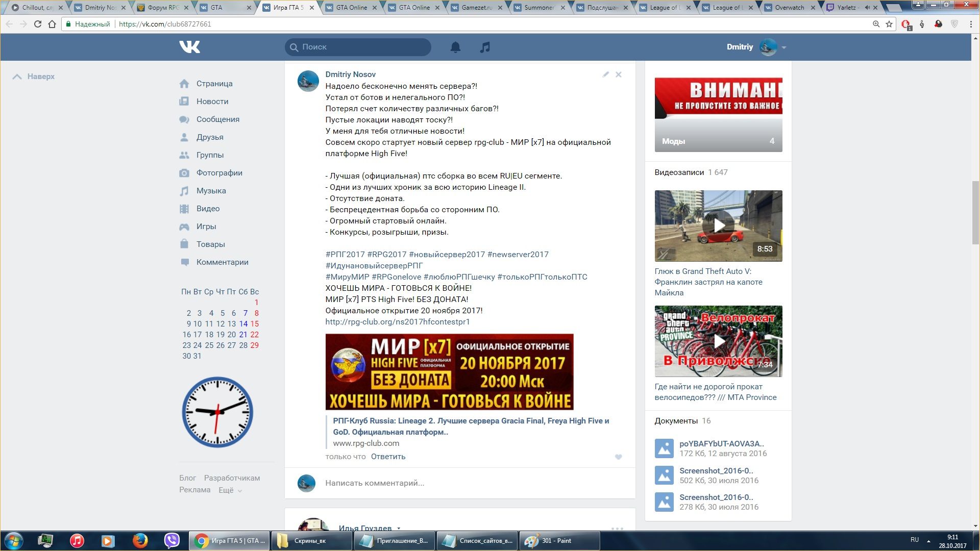980x551 pixels.
Task: Open Блог footer link
Action: coord(187,478)
